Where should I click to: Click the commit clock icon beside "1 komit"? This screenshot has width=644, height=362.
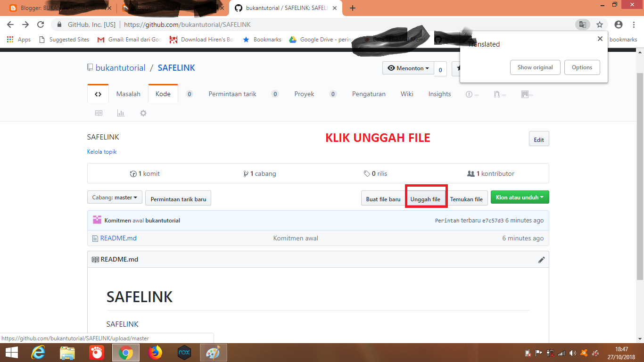click(133, 173)
